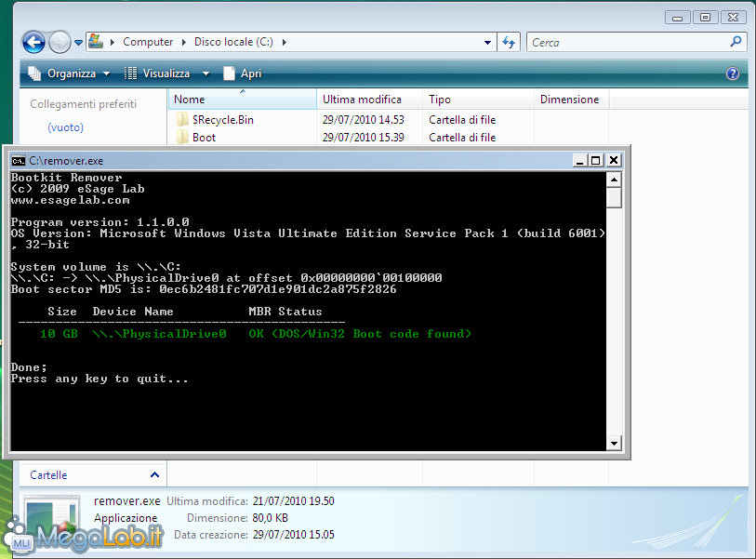Click Collegamenti preferiti heading

click(83, 104)
